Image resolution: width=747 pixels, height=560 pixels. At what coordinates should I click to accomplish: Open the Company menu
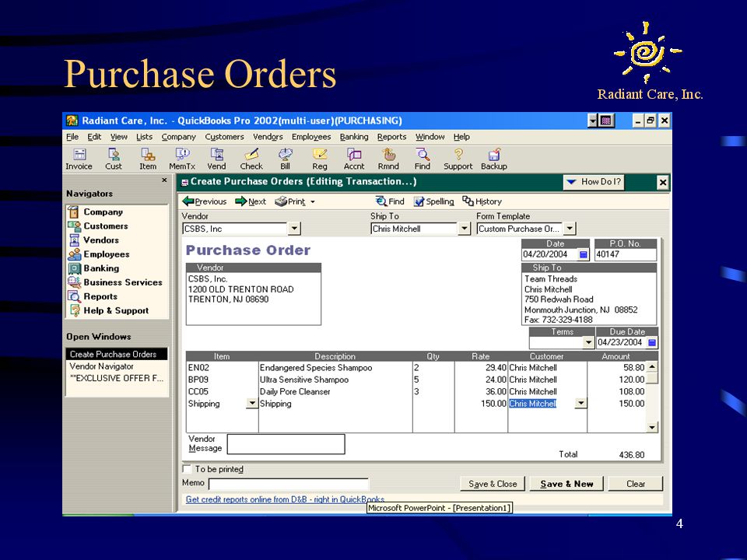point(179,137)
